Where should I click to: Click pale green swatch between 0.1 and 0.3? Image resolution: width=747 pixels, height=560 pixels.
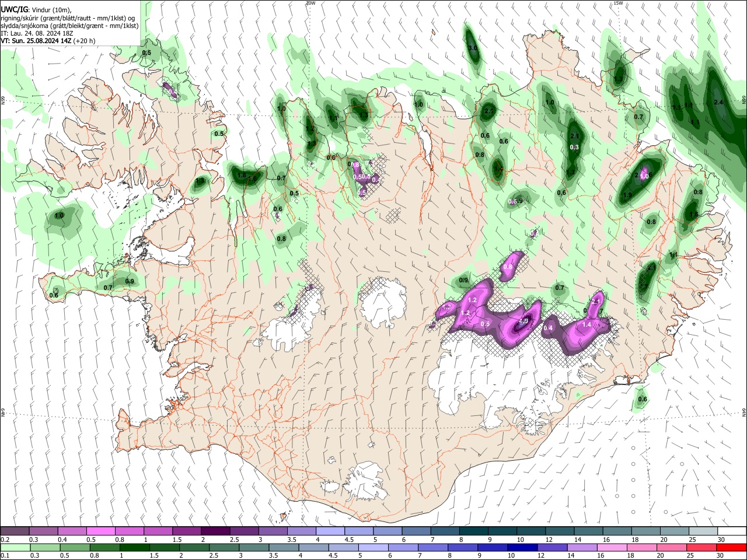tap(15, 547)
